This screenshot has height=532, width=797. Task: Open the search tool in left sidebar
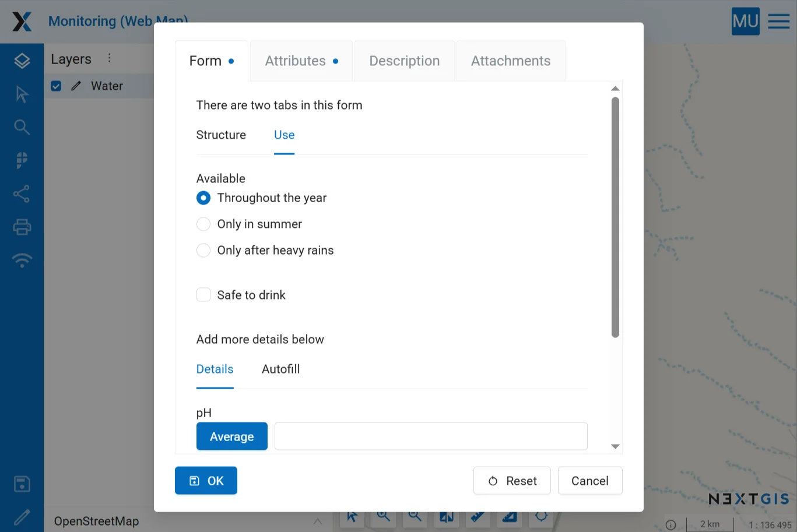tap(22, 127)
